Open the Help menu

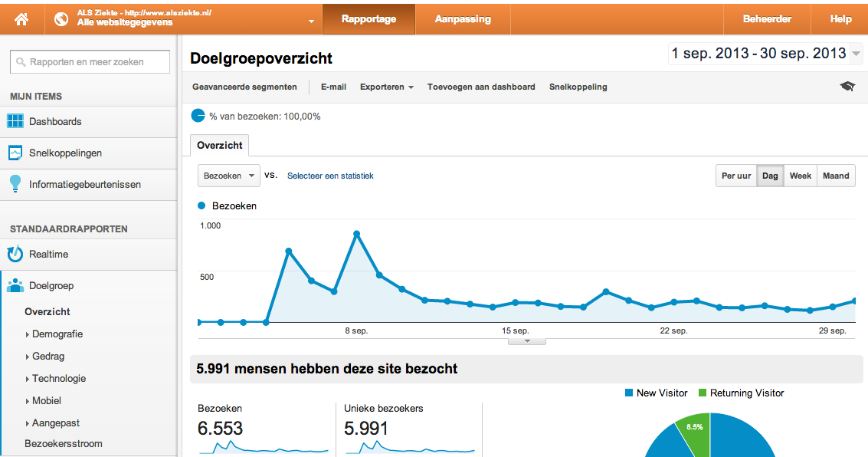(x=840, y=19)
